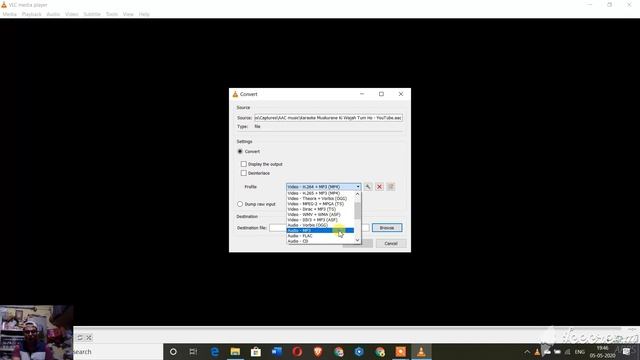
Task: Click the Cancel button
Action: click(x=391, y=244)
